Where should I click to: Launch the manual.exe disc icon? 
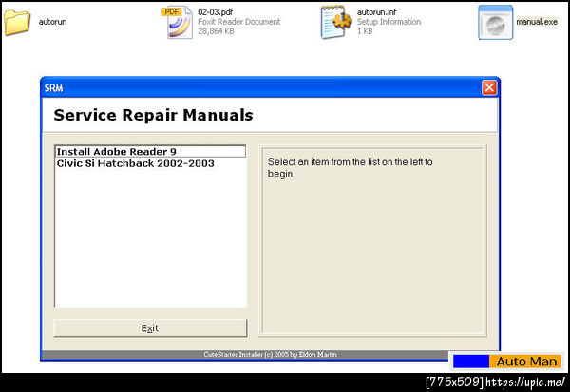496,22
